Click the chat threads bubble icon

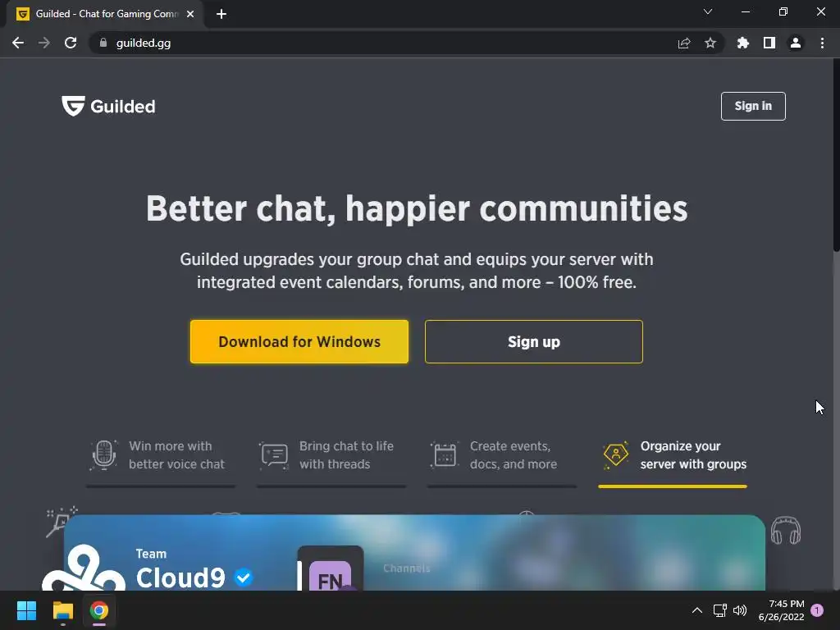[x=274, y=455]
